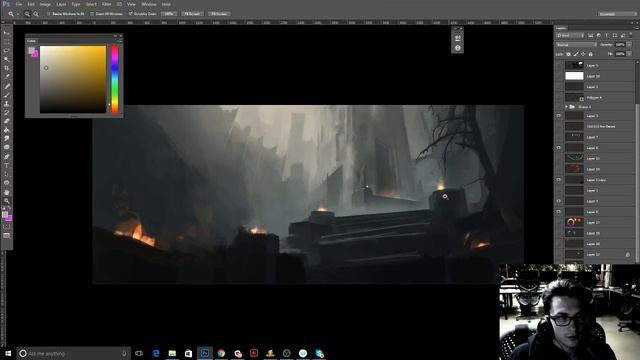Select the Eyedropper tool
640x360 pixels.
click(x=6, y=77)
